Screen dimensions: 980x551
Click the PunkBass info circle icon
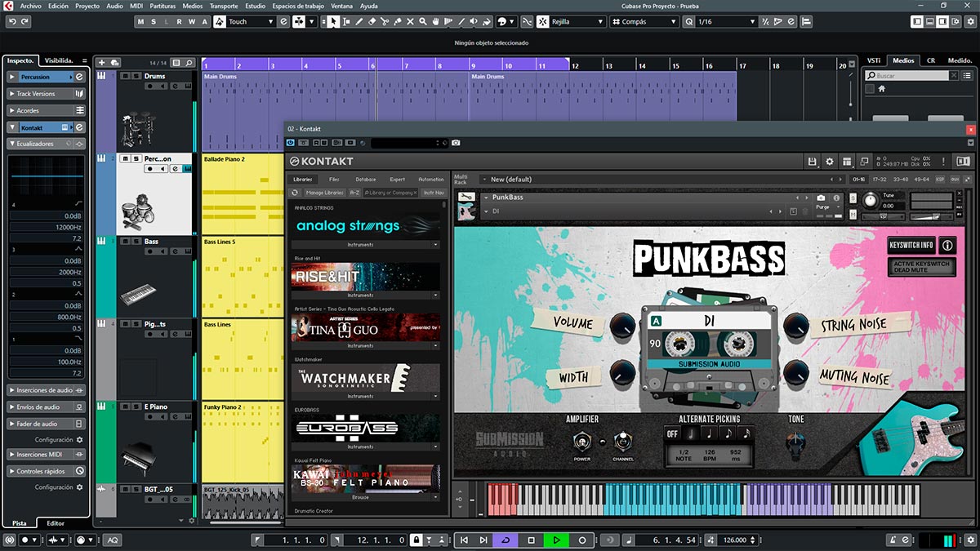[x=948, y=245]
